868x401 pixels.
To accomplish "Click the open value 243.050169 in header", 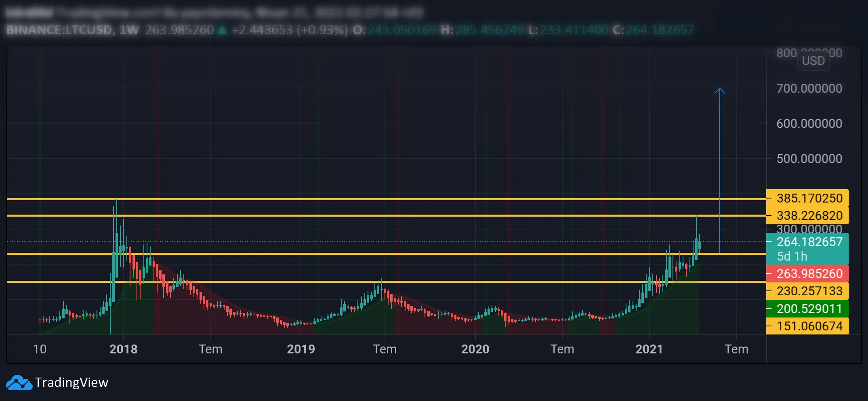I will point(402,30).
